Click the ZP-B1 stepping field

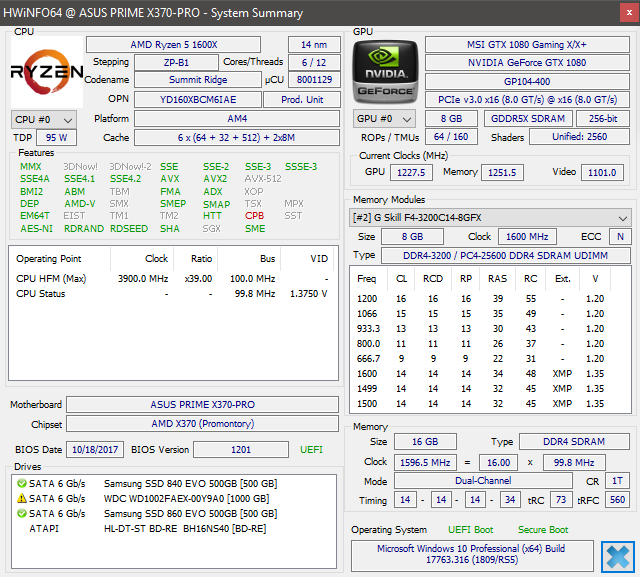(x=176, y=63)
